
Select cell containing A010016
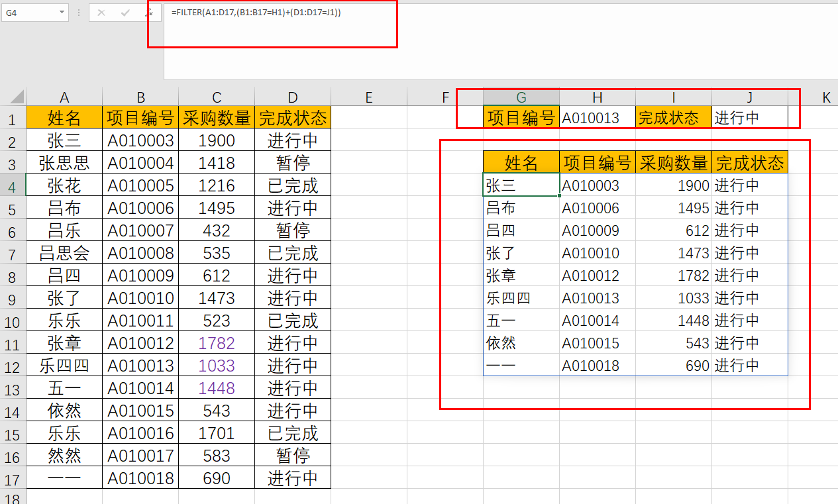point(140,433)
